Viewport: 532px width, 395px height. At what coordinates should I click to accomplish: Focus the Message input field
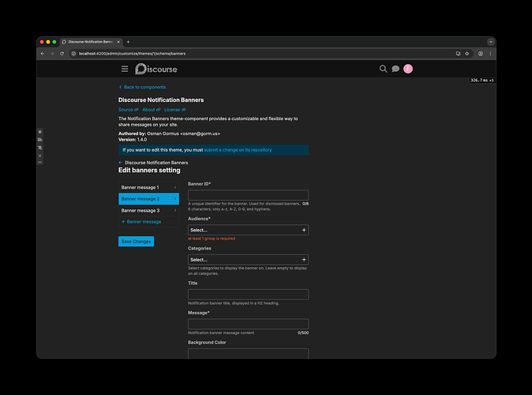pyautogui.click(x=248, y=324)
